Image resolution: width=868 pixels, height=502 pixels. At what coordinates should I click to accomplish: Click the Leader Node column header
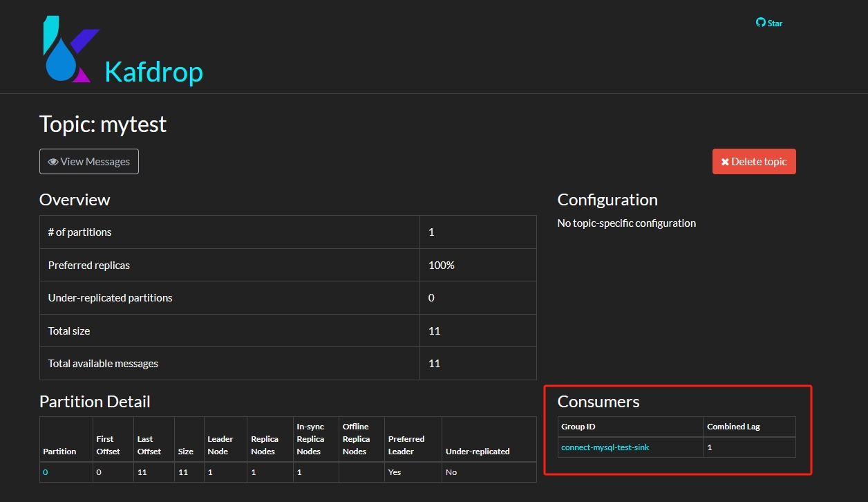coord(220,445)
